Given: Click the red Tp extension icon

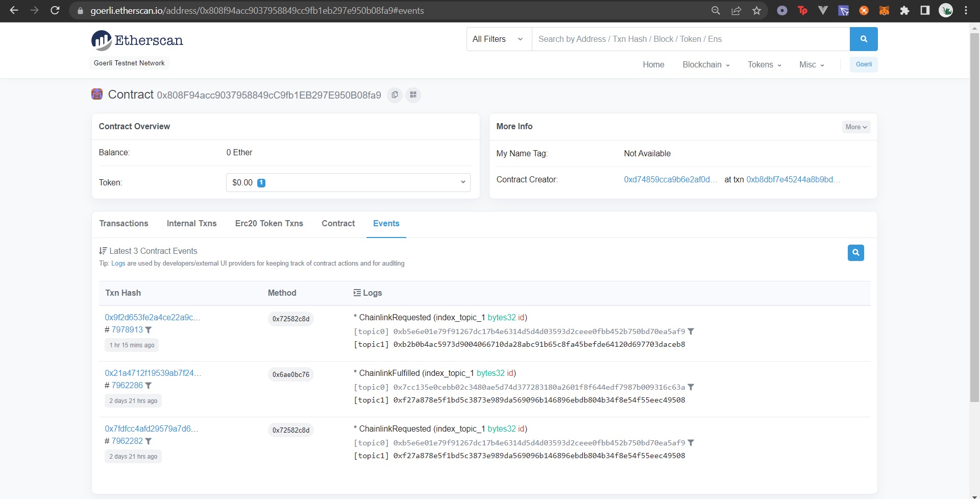Looking at the screenshot, I should point(802,10).
